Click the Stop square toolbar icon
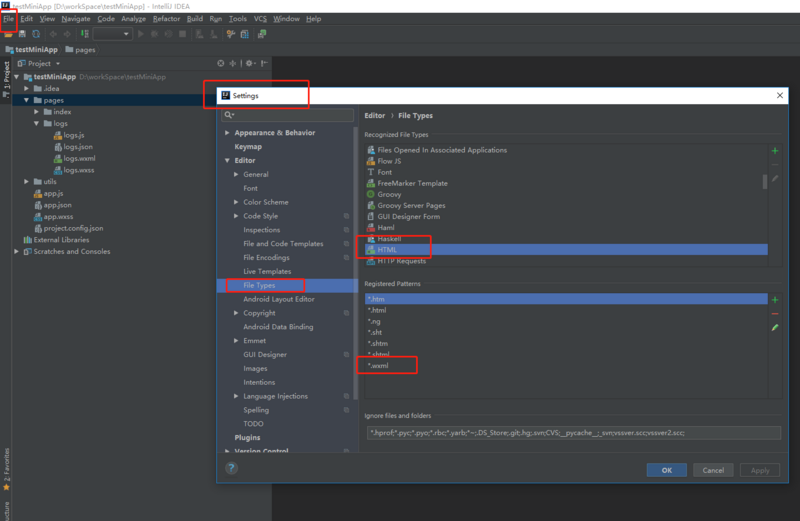Viewport: 800px width, 521px height. (x=182, y=34)
